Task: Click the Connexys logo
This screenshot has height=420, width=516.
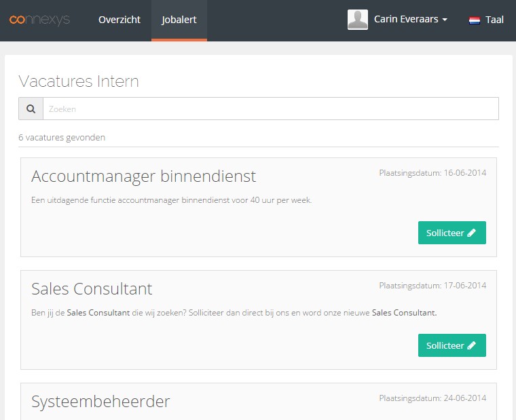Action: click(39, 20)
